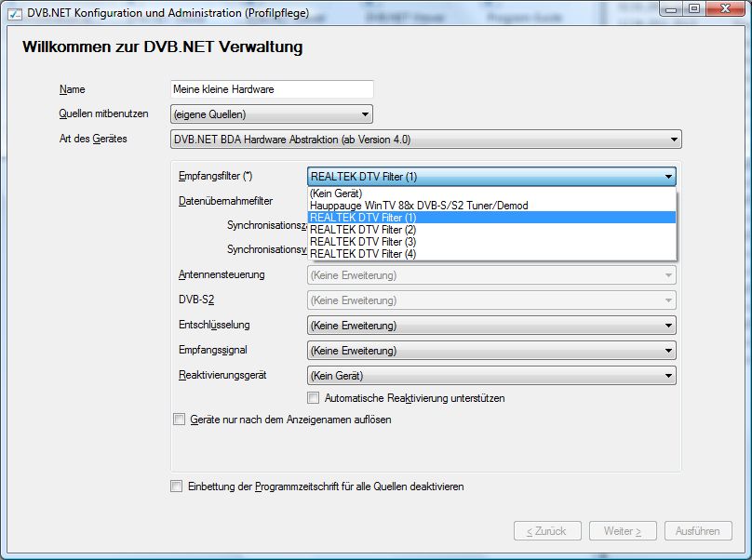
Task: Click the DVB.NET application icon in title bar
Action: [13, 10]
